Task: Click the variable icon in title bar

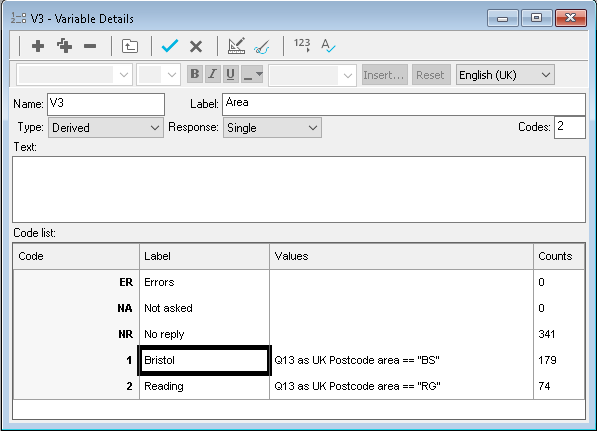Action: pos(18,18)
